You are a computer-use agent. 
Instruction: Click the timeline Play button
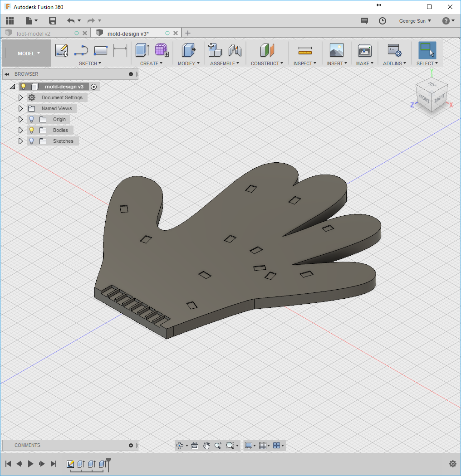(x=30, y=464)
